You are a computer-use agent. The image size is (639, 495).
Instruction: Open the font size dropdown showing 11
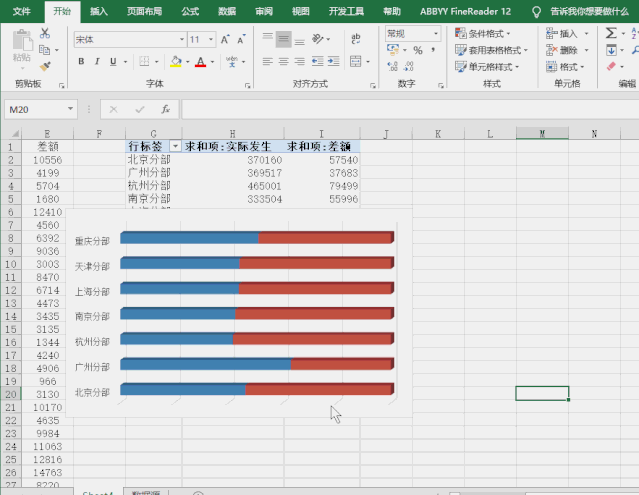(211, 40)
